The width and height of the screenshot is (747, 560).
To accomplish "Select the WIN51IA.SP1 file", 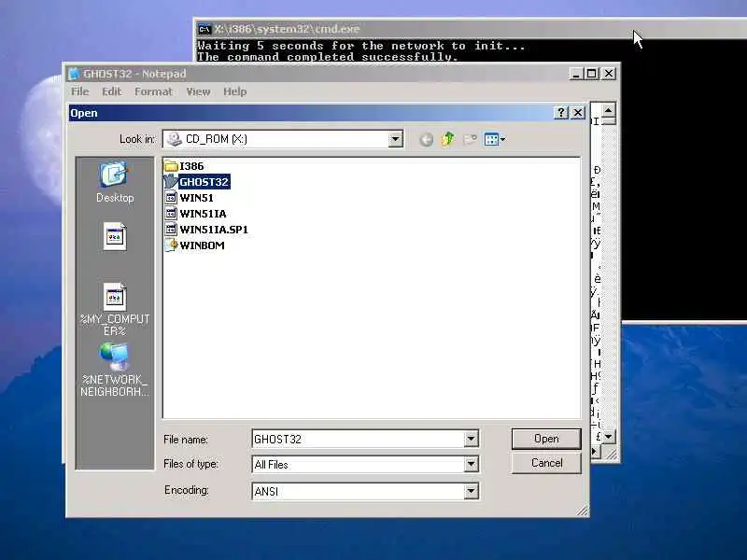I will pyautogui.click(x=206, y=229).
